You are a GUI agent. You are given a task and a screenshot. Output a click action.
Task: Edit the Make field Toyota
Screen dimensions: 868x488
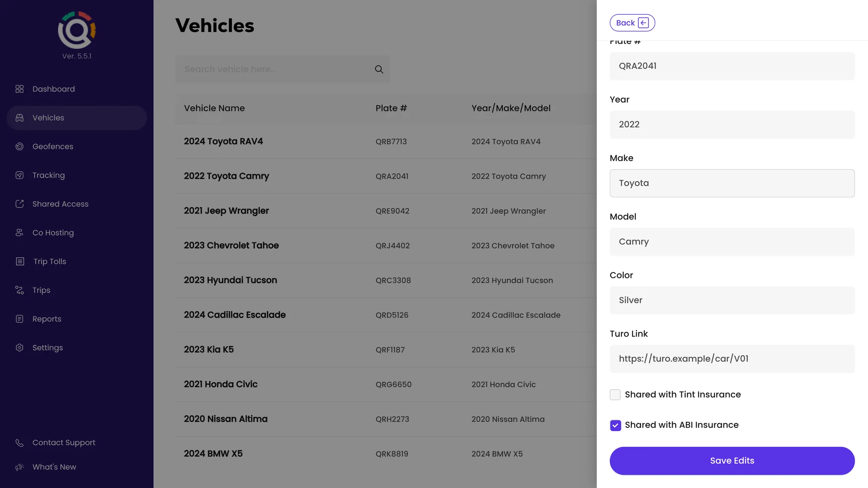pos(732,183)
